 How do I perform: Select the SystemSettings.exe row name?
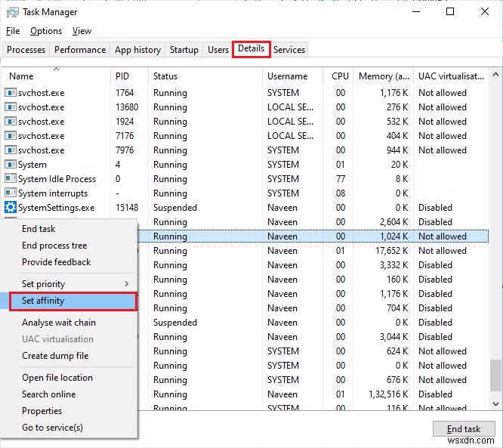(56, 208)
